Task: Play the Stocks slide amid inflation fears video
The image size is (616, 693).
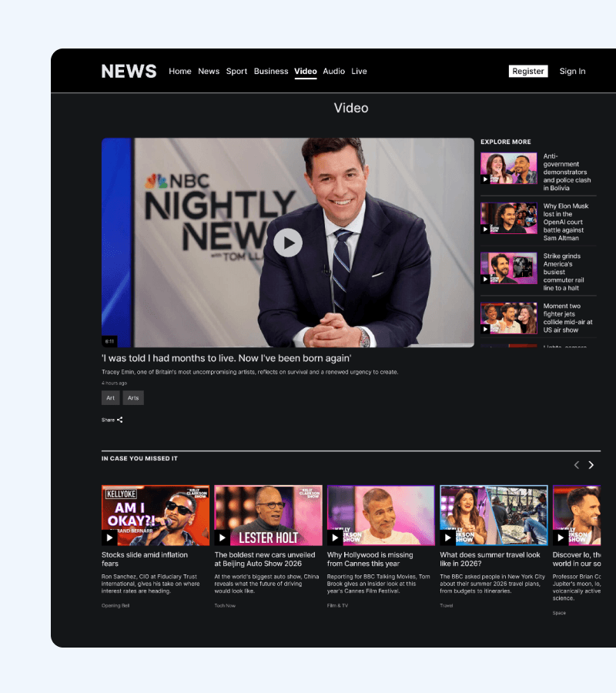Action: coord(109,537)
